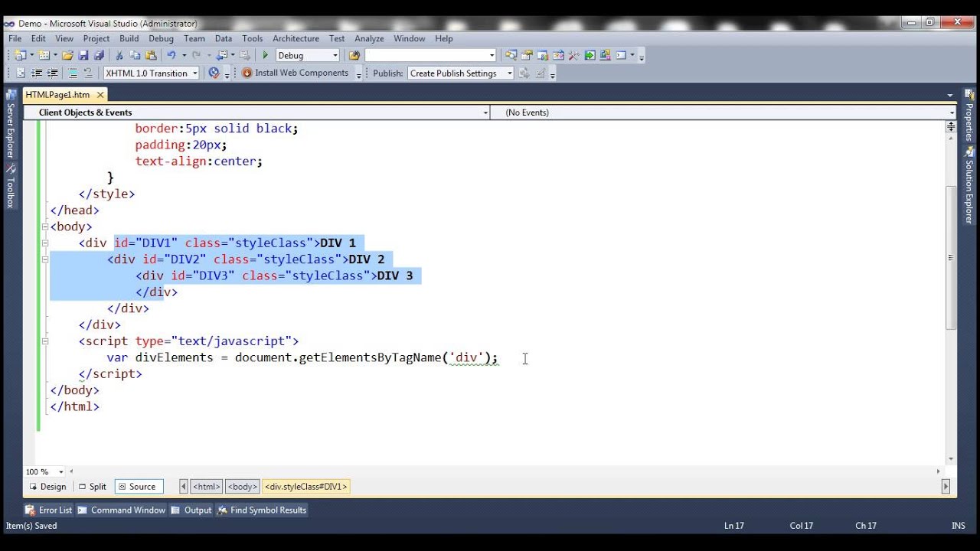Click the Increase Indent icon
This screenshot has width=980, height=551.
pyautogui.click(x=52, y=73)
